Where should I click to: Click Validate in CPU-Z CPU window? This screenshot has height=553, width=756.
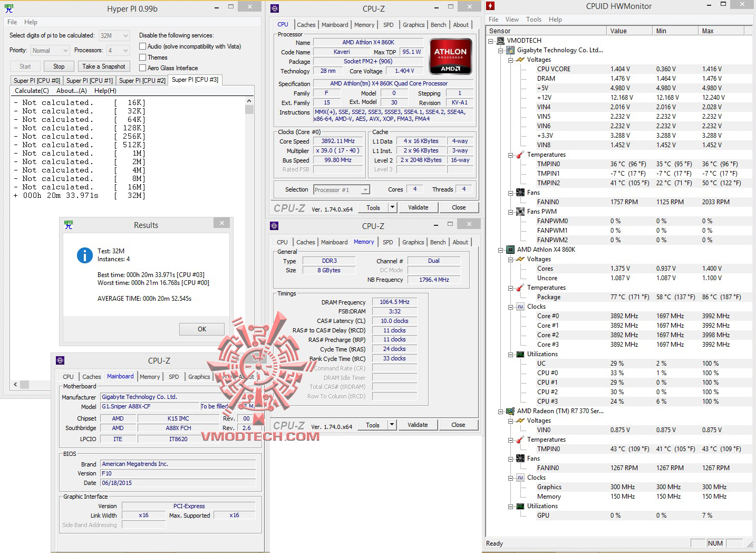click(418, 207)
